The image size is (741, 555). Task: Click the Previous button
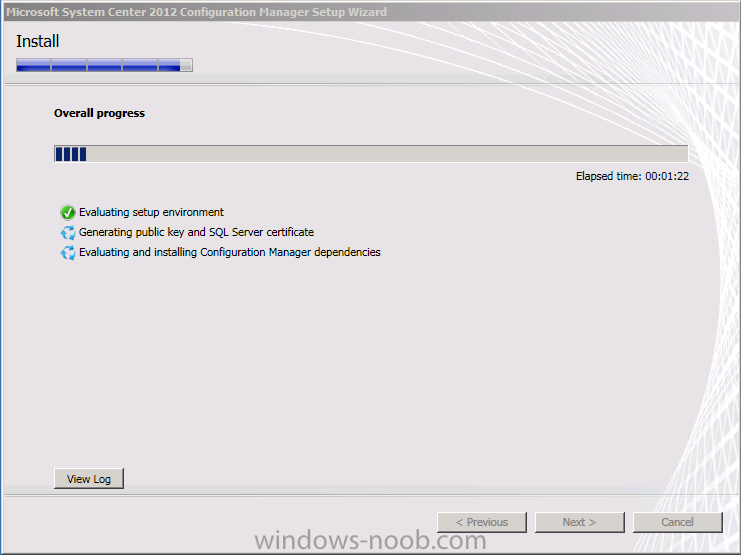[x=482, y=522]
